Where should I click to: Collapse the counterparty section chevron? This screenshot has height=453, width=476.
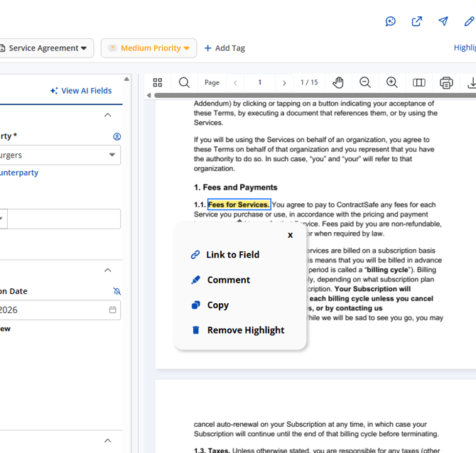pos(108,115)
